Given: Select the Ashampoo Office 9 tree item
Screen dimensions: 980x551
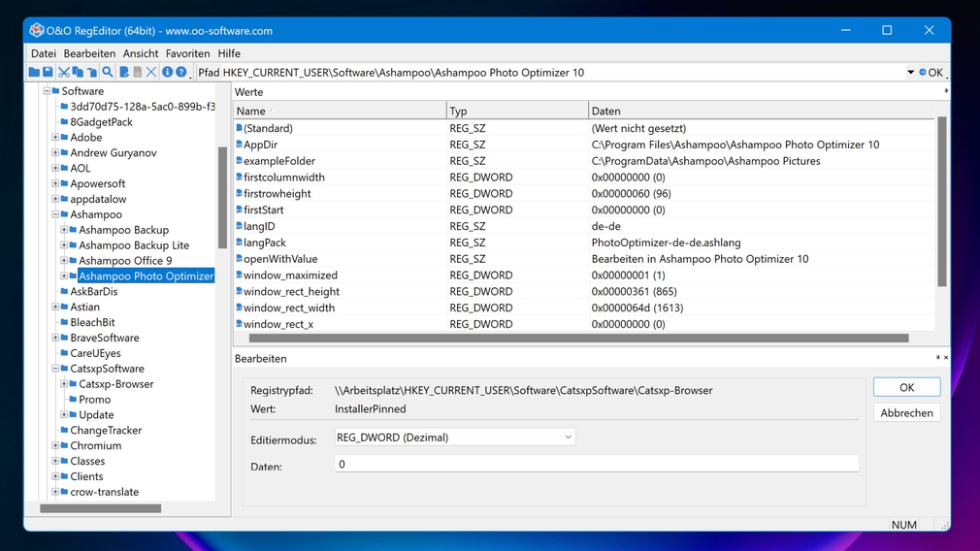Looking at the screenshot, I should point(125,261).
